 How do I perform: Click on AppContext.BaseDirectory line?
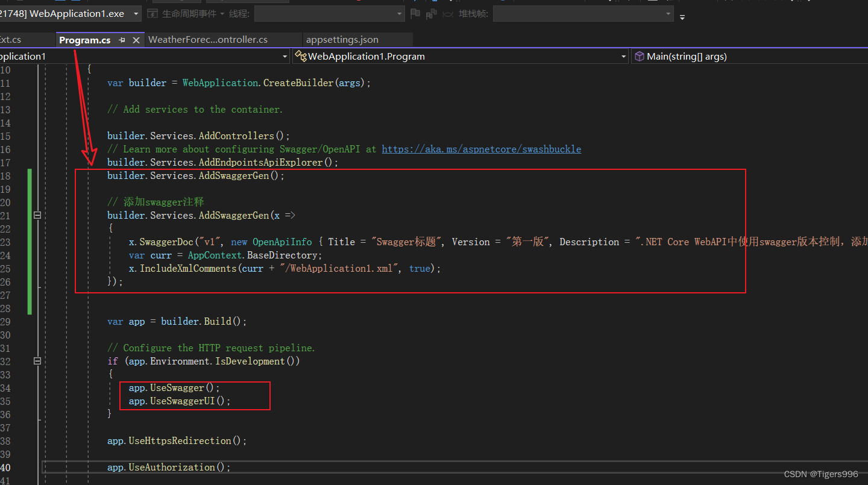click(226, 255)
